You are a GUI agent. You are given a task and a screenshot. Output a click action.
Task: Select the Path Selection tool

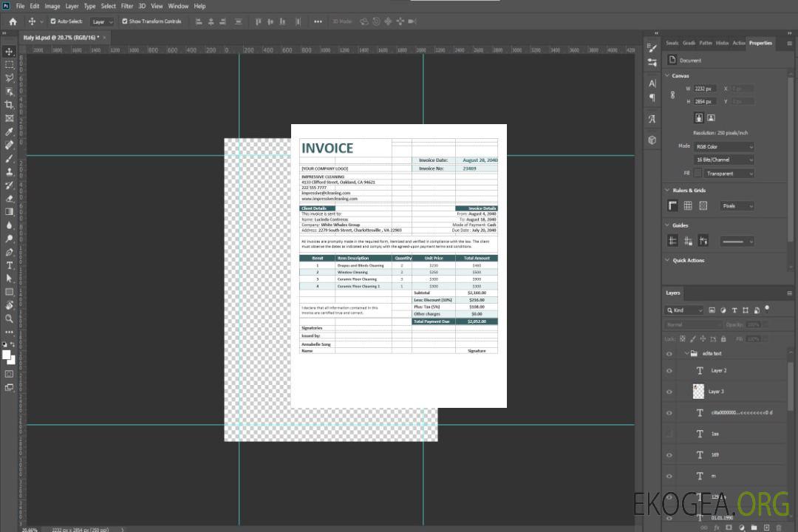click(9, 279)
